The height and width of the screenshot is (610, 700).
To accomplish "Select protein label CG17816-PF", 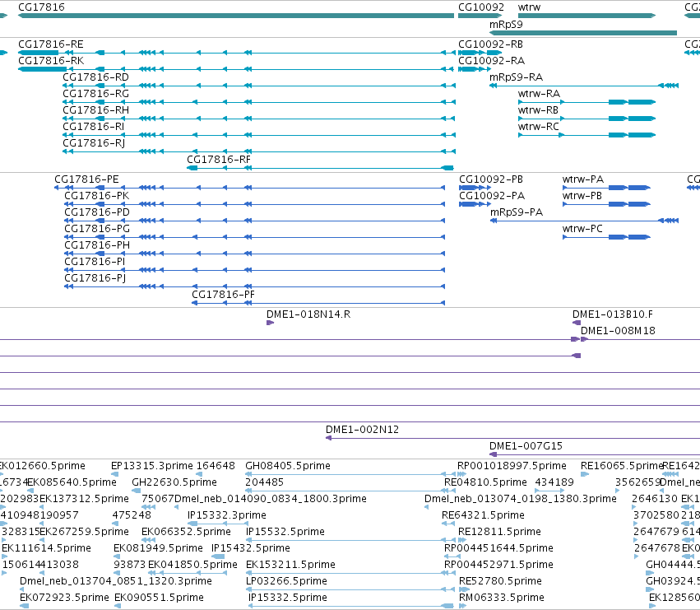I will tap(223, 295).
